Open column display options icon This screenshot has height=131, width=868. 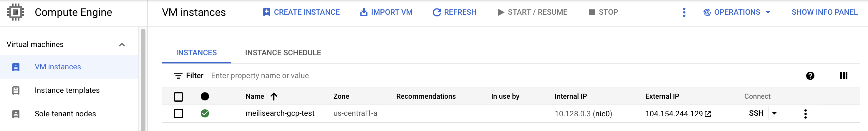(x=843, y=76)
